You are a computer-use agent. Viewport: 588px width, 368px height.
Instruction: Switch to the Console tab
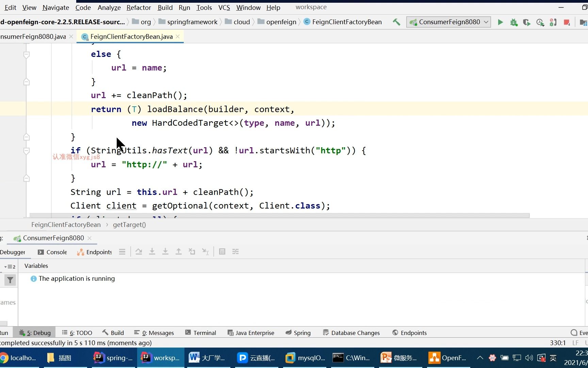click(x=52, y=252)
